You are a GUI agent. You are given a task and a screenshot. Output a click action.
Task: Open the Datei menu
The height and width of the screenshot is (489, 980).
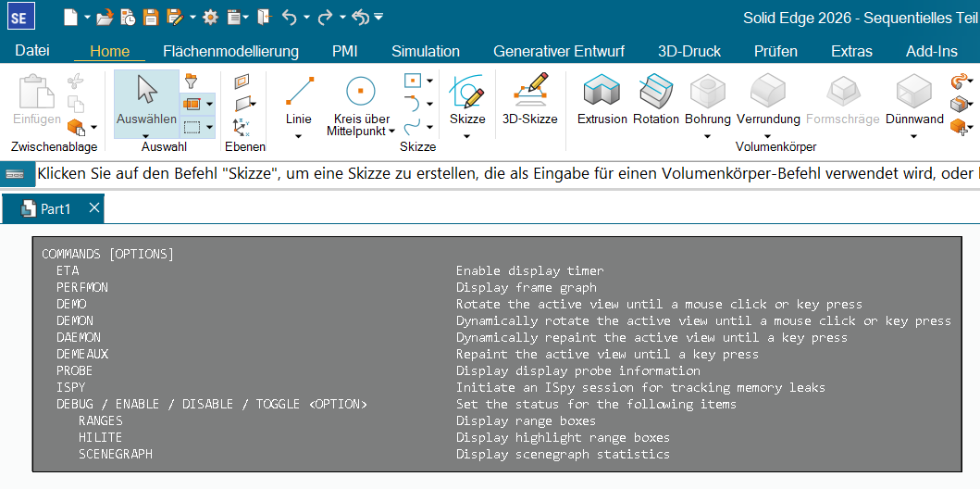(x=31, y=51)
